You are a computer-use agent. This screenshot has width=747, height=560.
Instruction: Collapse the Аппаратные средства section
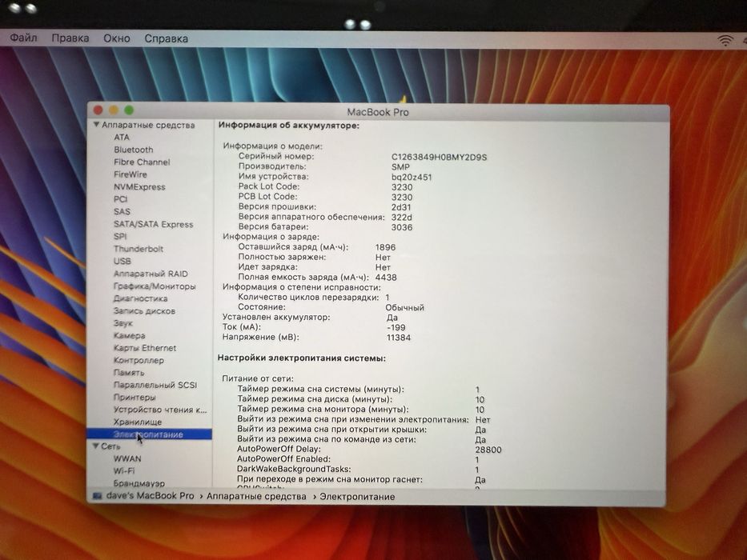(x=96, y=125)
